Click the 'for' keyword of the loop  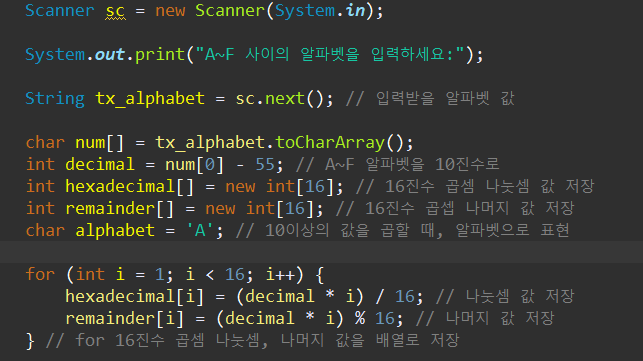coord(40,274)
